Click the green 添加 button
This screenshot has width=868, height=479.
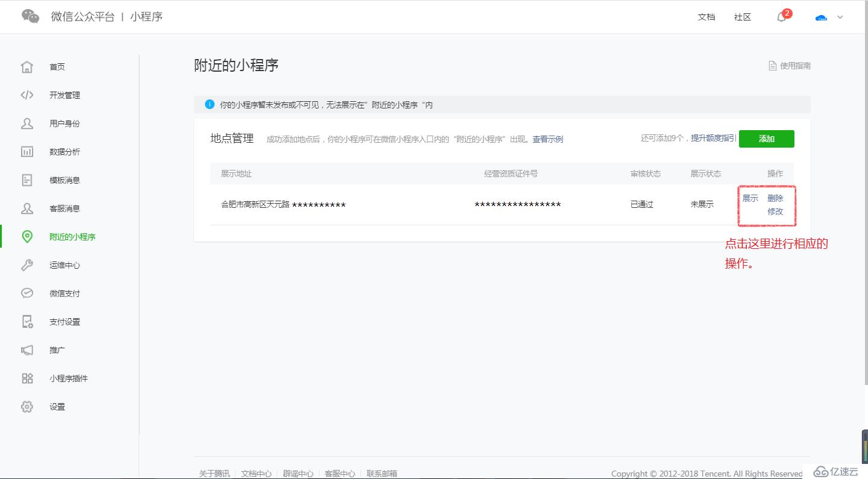point(767,139)
